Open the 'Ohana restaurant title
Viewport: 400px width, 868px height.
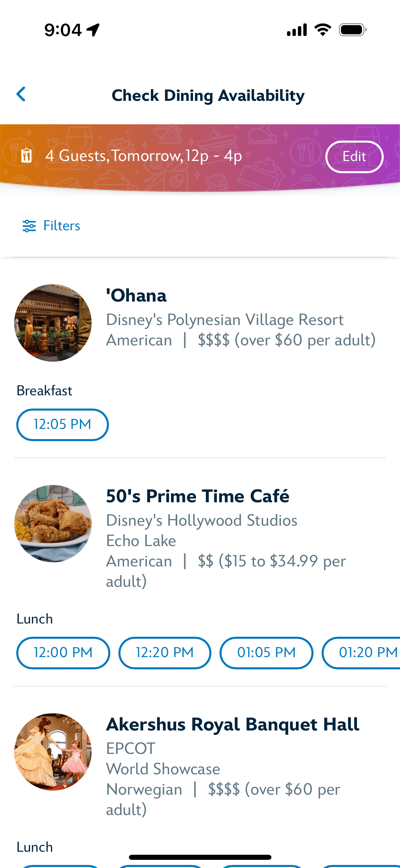(136, 295)
